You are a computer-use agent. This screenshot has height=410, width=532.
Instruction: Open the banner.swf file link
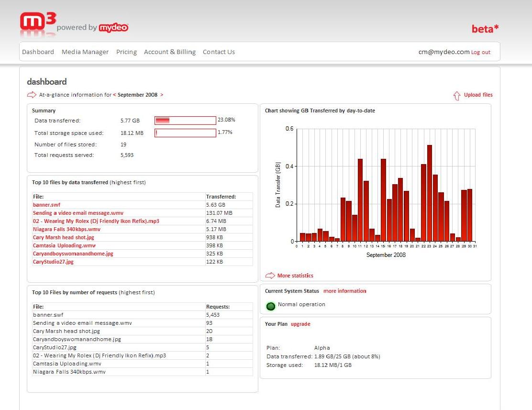46,205
